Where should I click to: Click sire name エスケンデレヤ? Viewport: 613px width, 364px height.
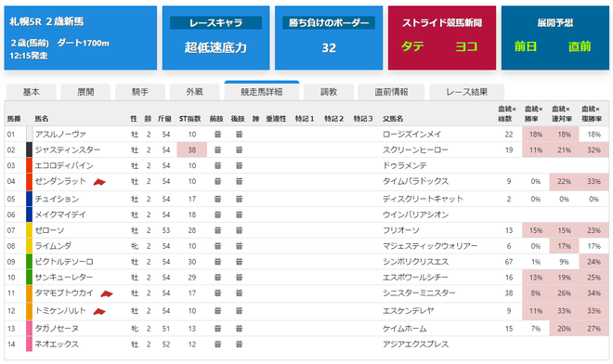coord(409,311)
